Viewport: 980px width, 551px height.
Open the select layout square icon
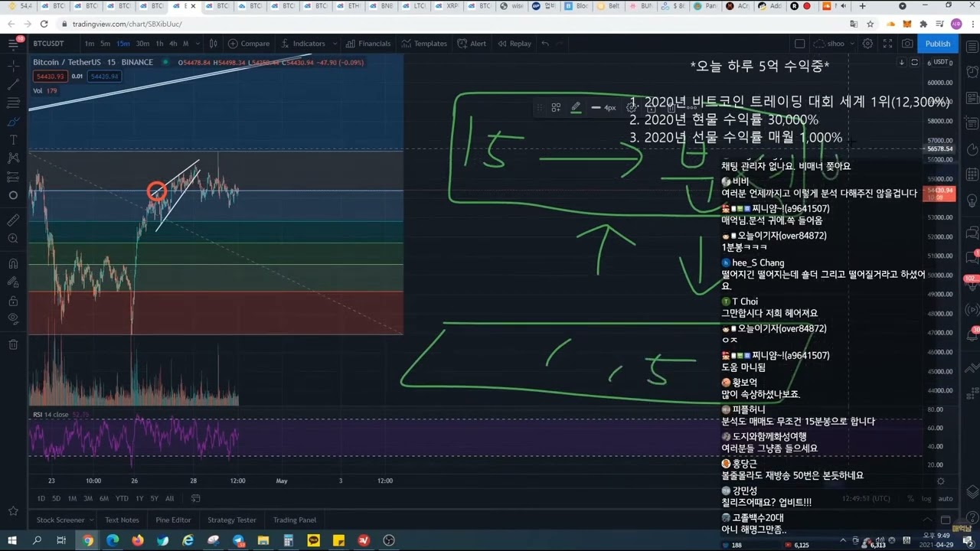(799, 44)
